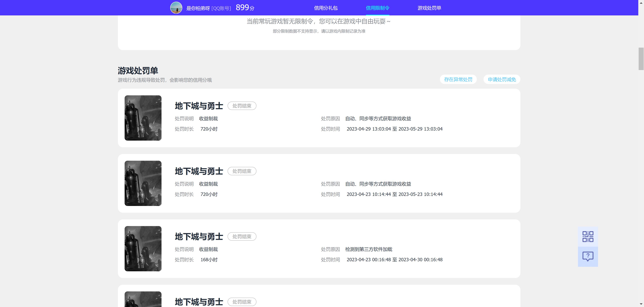Click the 申请处罚减免 button
This screenshot has height=307, width=644.
coord(501,79)
